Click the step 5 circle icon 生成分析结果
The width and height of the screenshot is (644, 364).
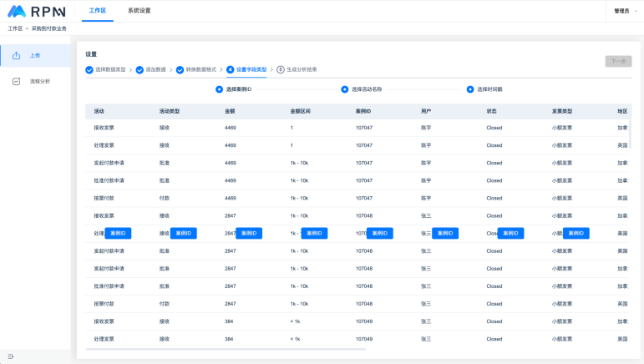point(281,70)
